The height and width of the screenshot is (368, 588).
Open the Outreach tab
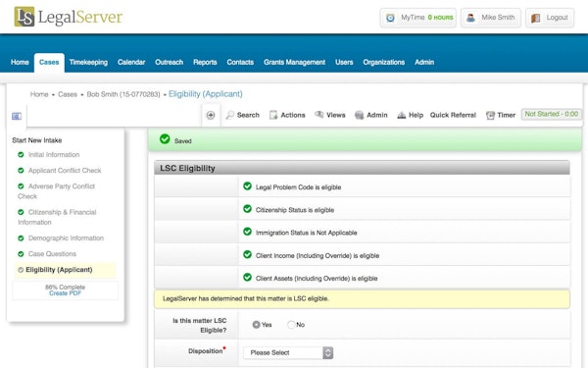(170, 63)
